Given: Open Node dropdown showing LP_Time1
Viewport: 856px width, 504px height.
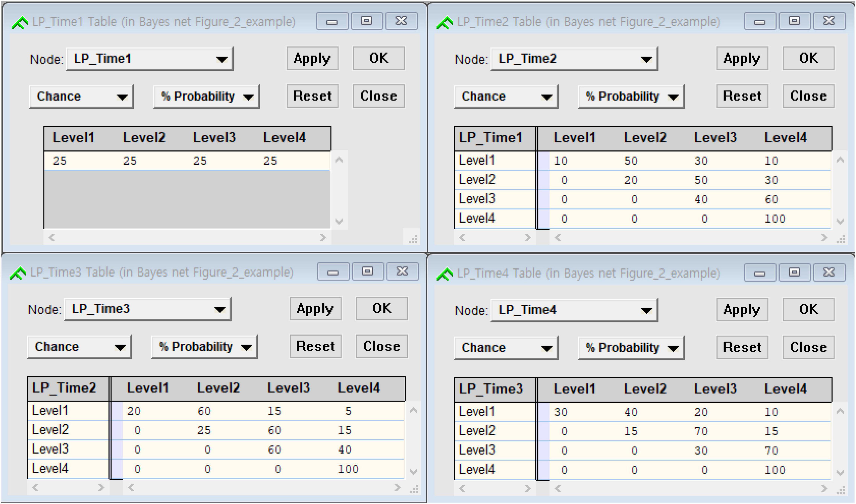Looking at the screenshot, I should click(150, 59).
